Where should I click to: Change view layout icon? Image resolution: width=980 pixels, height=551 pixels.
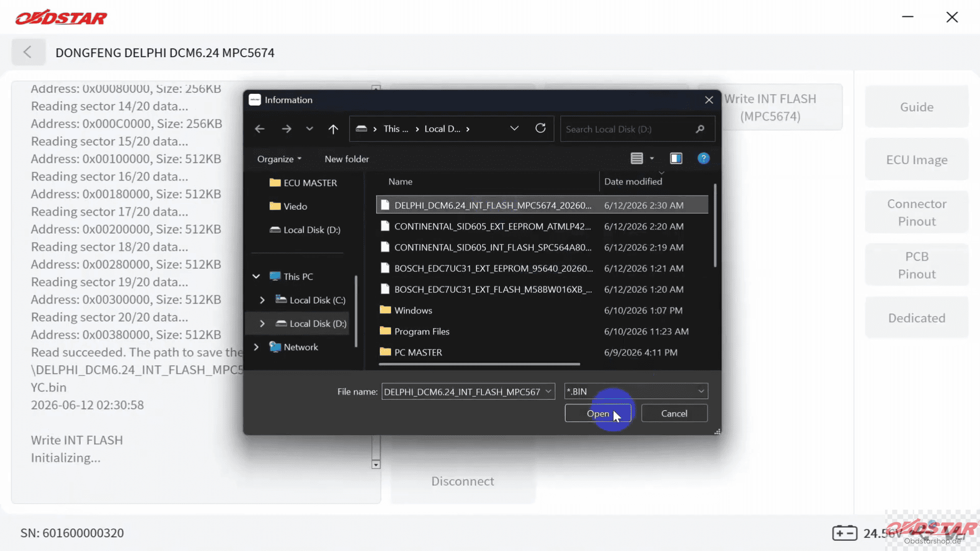click(636, 159)
